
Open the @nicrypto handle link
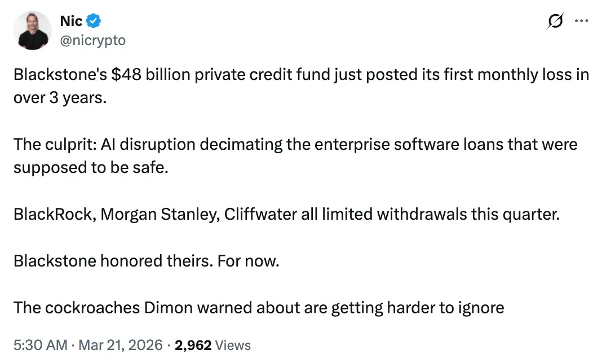click(x=92, y=40)
